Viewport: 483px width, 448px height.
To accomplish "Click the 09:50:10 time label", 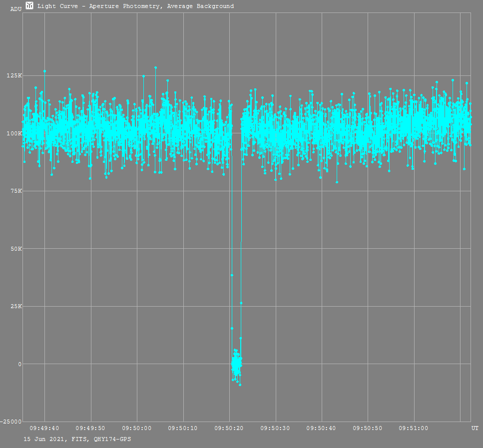I will 183,428.
